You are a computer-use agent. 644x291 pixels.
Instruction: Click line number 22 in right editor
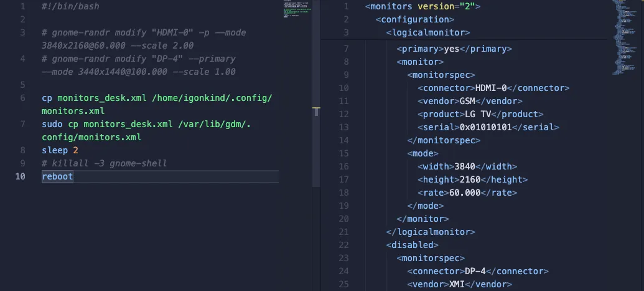pyautogui.click(x=343, y=245)
